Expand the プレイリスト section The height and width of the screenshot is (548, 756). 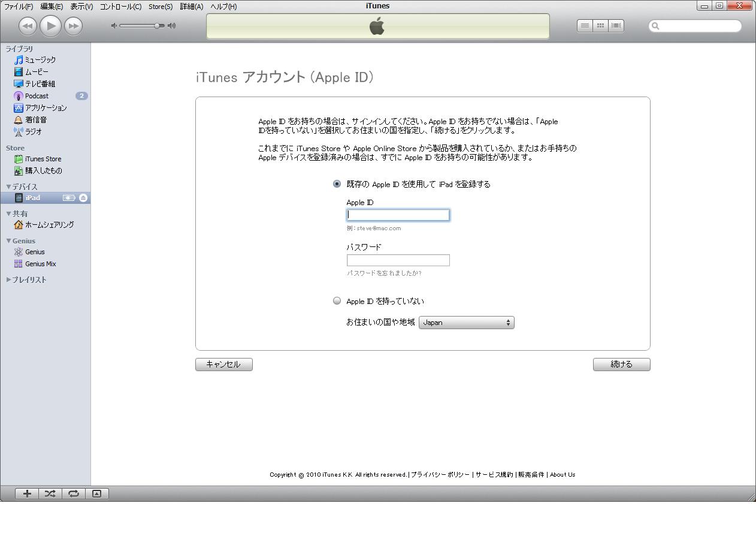point(8,279)
